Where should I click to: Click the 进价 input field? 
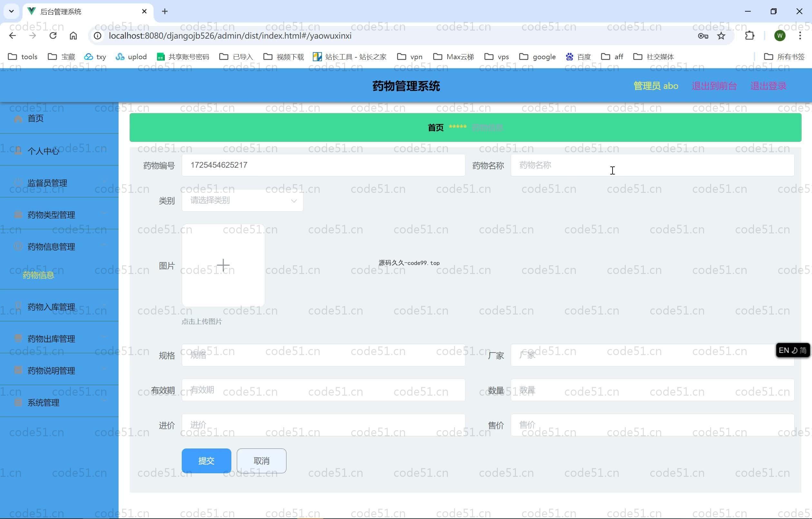pos(324,425)
